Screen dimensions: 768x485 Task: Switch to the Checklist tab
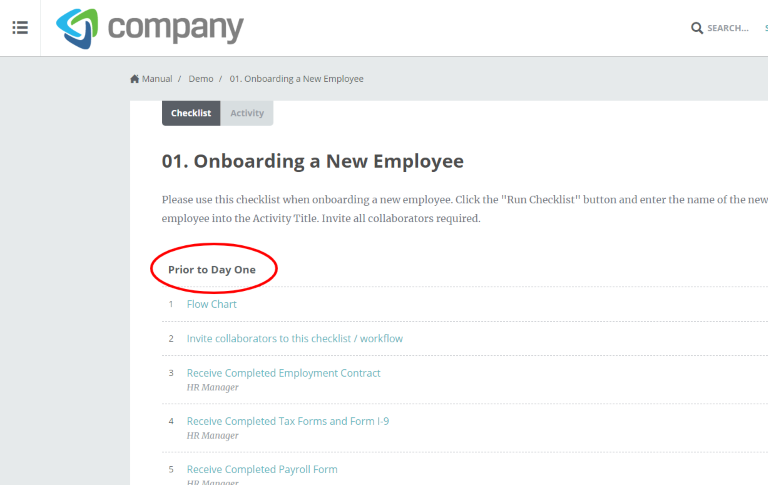pos(191,113)
